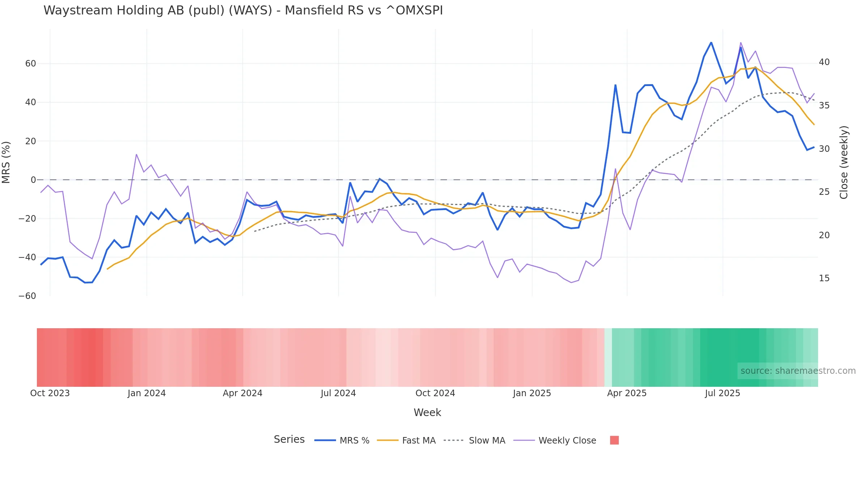
Task: Toggle the Fast MA legend entry
Action: point(406,440)
